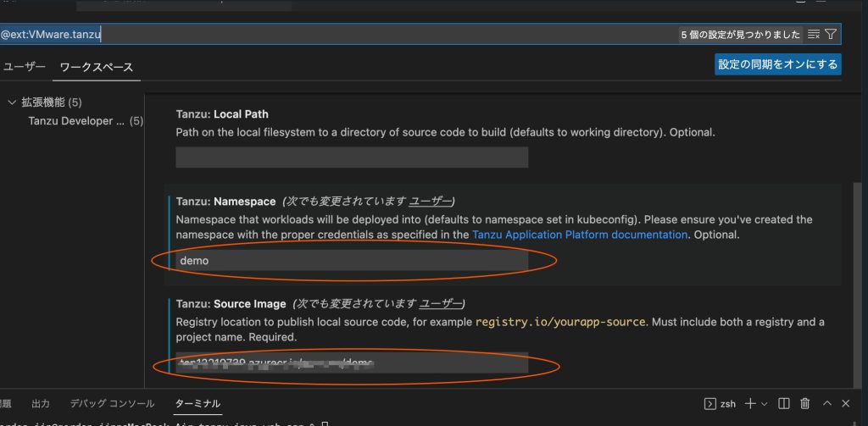The width and height of the screenshot is (868, 426).
Task: Open Tanzu Application Platform documentation link
Action: [x=580, y=235]
